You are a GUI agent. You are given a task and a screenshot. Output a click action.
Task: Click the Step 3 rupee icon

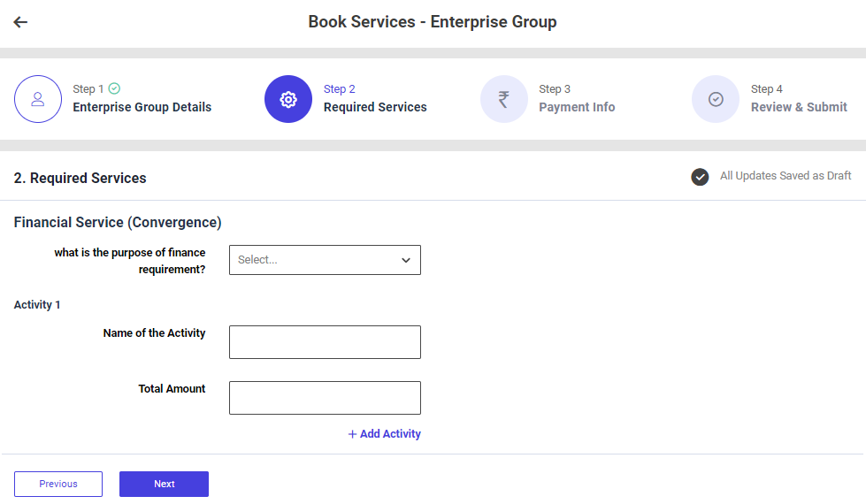pos(503,99)
